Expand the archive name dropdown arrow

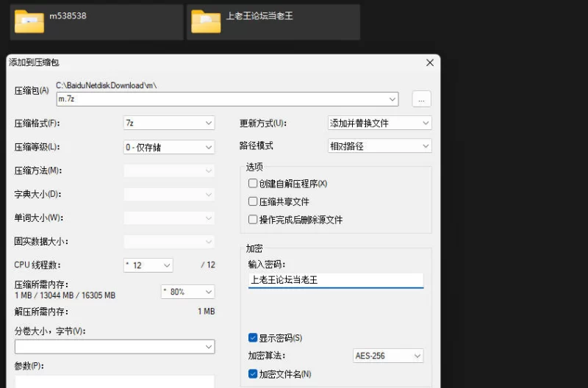click(x=392, y=99)
